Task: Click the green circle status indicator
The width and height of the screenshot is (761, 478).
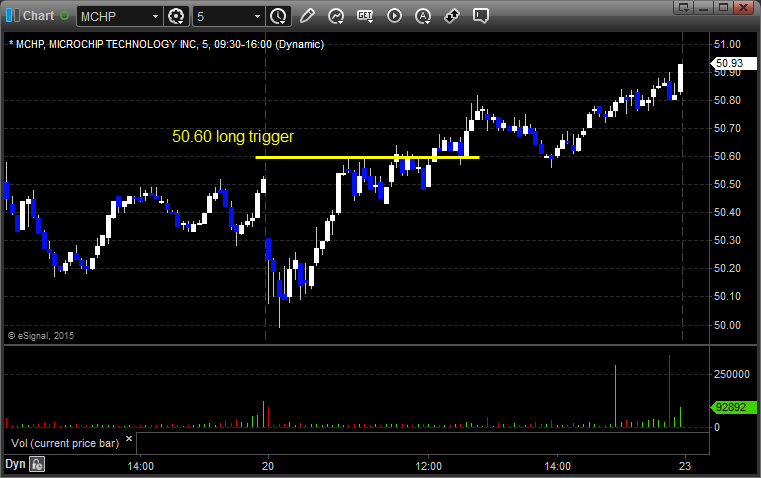Action: click(x=64, y=16)
